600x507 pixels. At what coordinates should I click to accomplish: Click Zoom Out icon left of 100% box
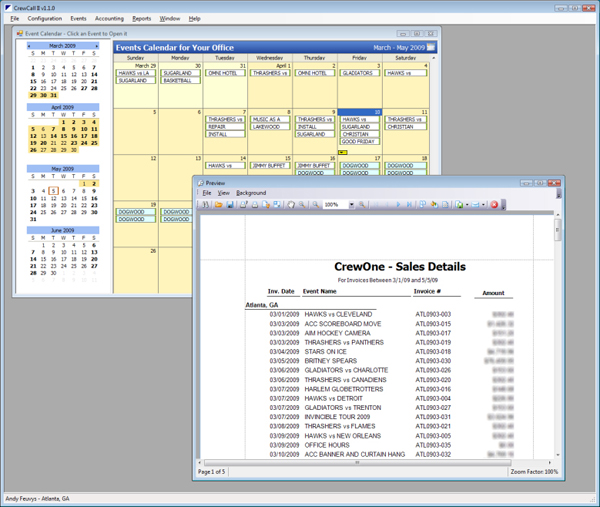point(316,205)
